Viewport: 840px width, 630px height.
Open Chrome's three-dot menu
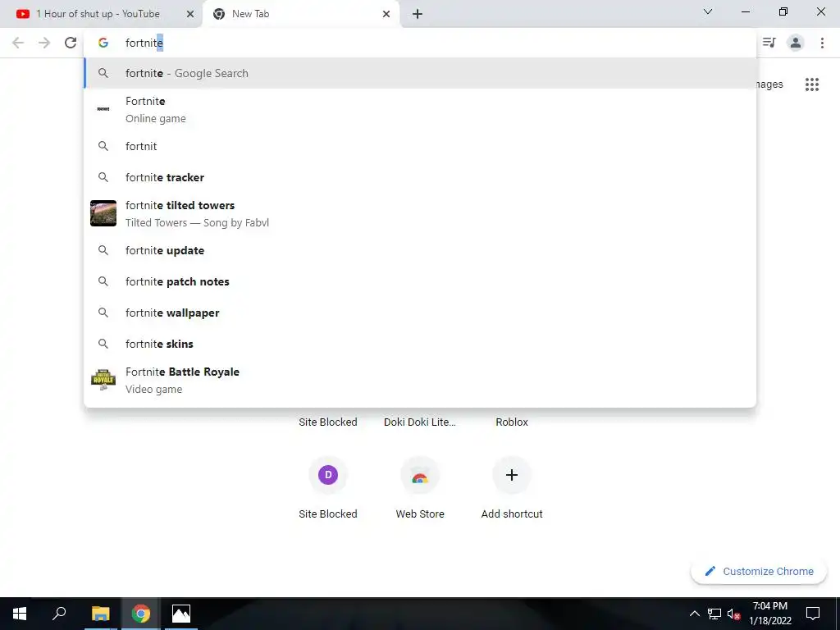click(x=822, y=43)
